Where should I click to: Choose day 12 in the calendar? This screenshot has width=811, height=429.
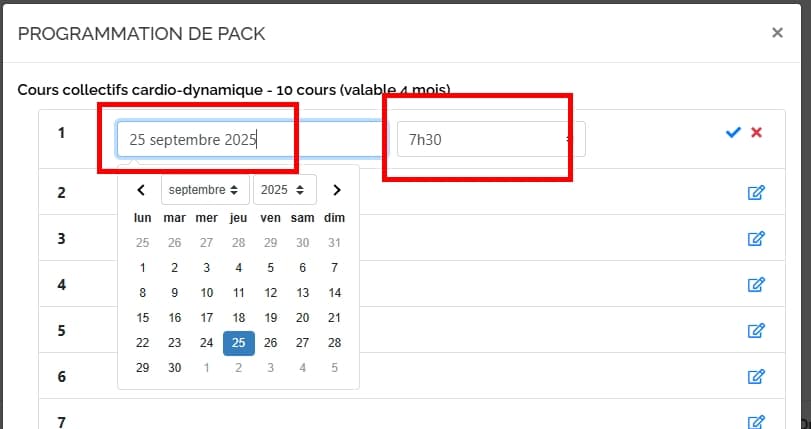(270, 293)
